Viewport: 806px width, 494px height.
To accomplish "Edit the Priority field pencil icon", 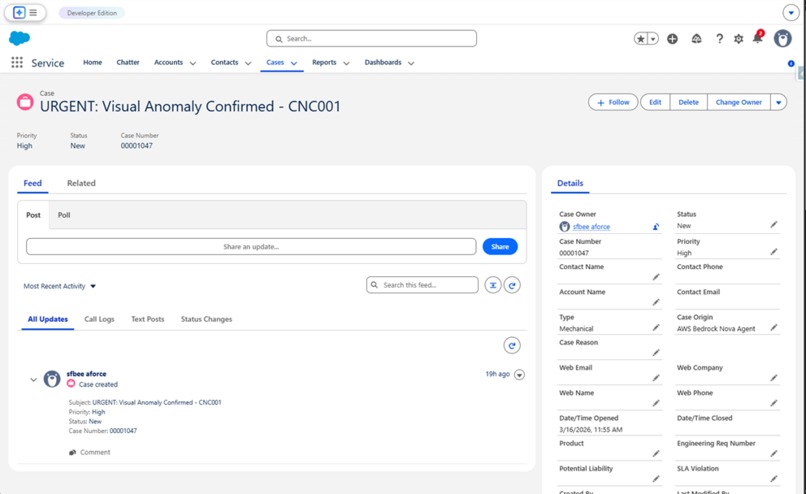I will (x=774, y=252).
